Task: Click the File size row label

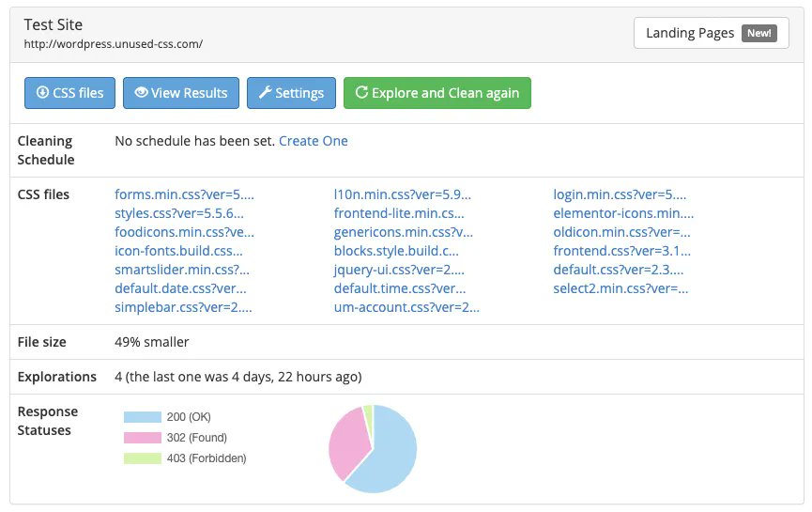Action: (42, 342)
